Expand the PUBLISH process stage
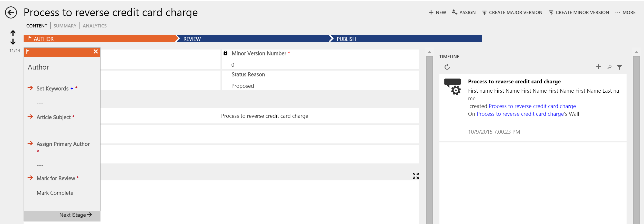Screen dimensions: 644x224 [346, 39]
